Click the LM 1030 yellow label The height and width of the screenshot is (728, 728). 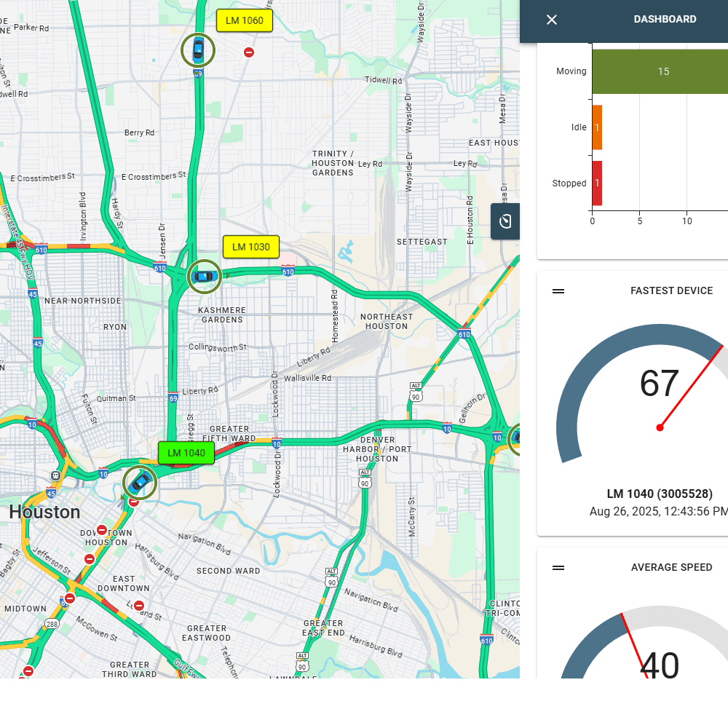pyautogui.click(x=250, y=247)
